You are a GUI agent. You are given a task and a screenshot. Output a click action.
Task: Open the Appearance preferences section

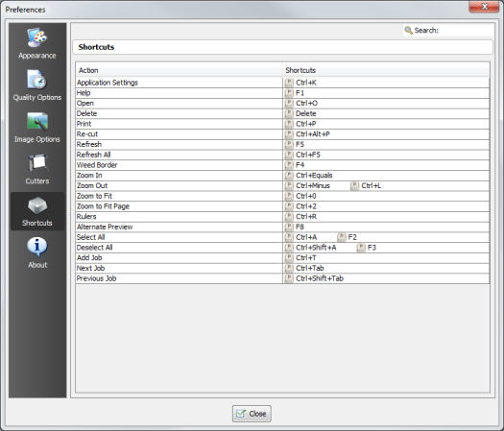[x=37, y=43]
